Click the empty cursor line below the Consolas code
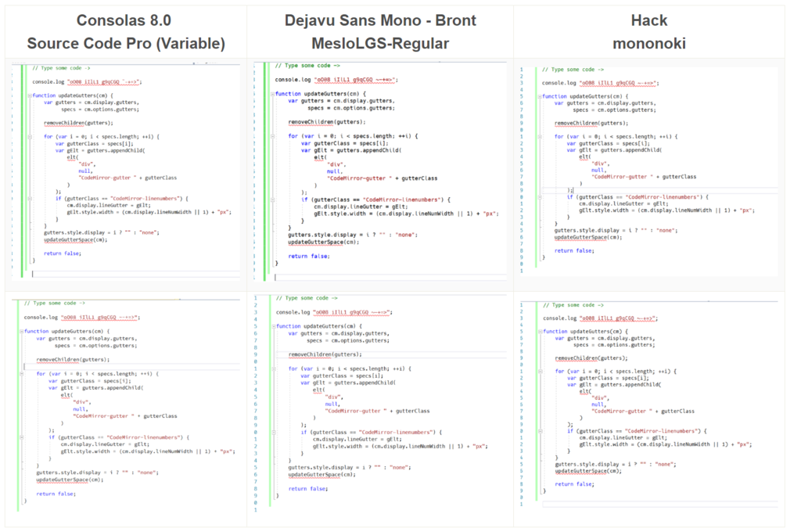This screenshot has height=532, width=801. pyautogui.click(x=135, y=274)
